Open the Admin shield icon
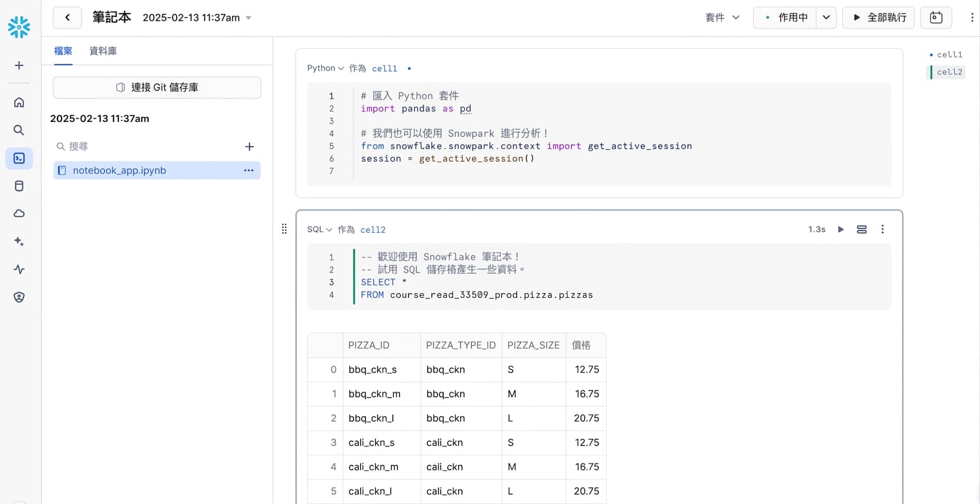 coord(19,297)
